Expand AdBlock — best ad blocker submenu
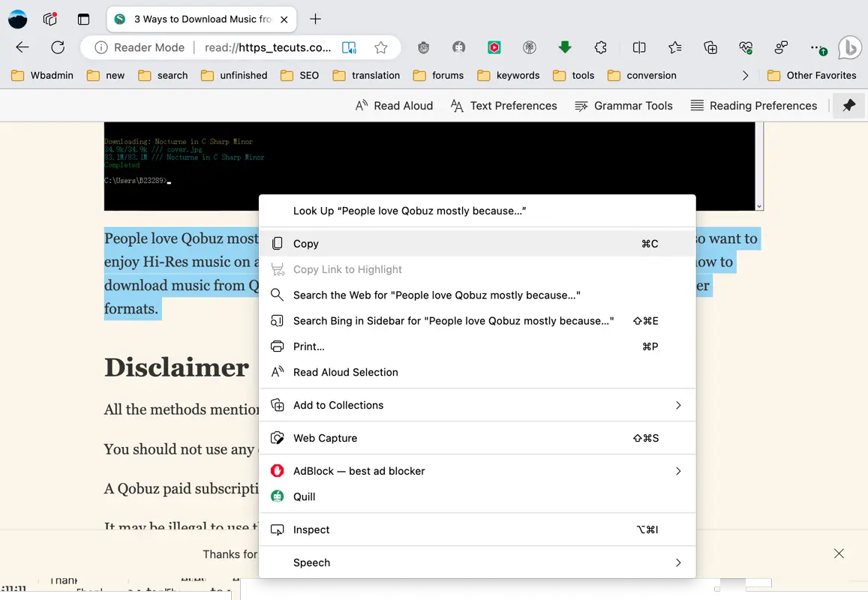 (477, 471)
